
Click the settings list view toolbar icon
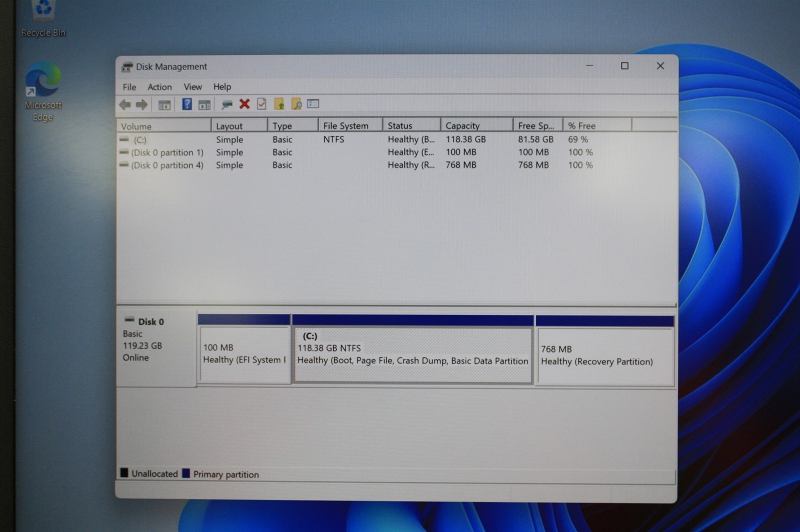point(313,103)
